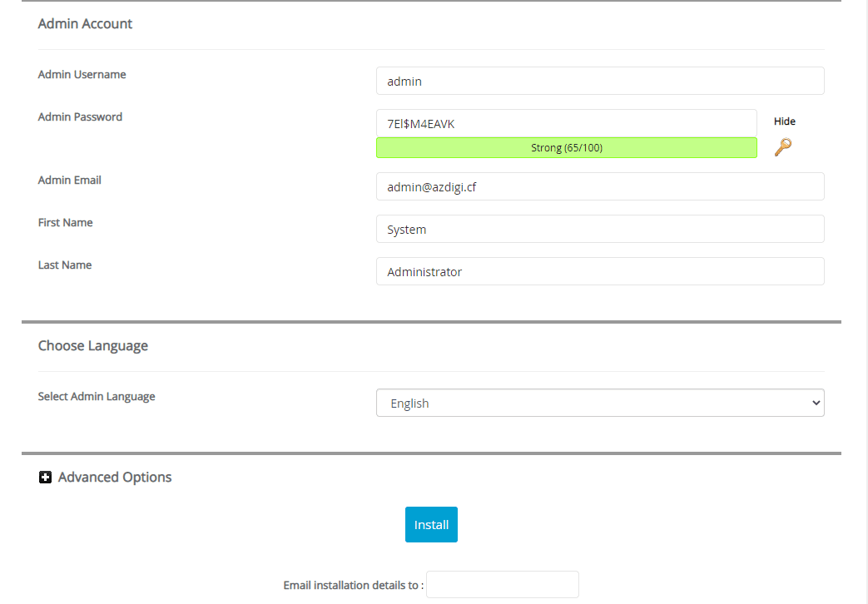
Task: Click the key icon to generate password
Action: tap(782, 147)
